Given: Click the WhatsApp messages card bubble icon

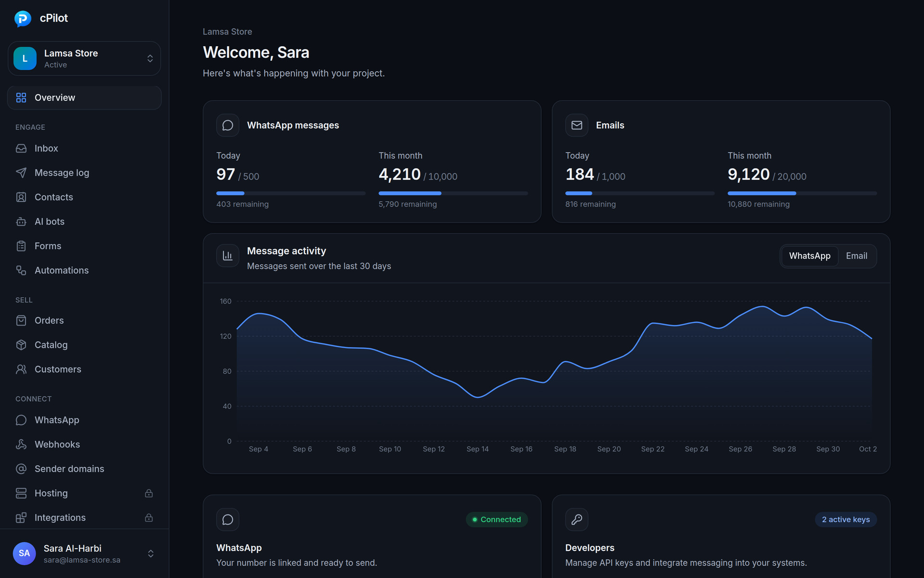Looking at the screenshot, I should 228,125.
